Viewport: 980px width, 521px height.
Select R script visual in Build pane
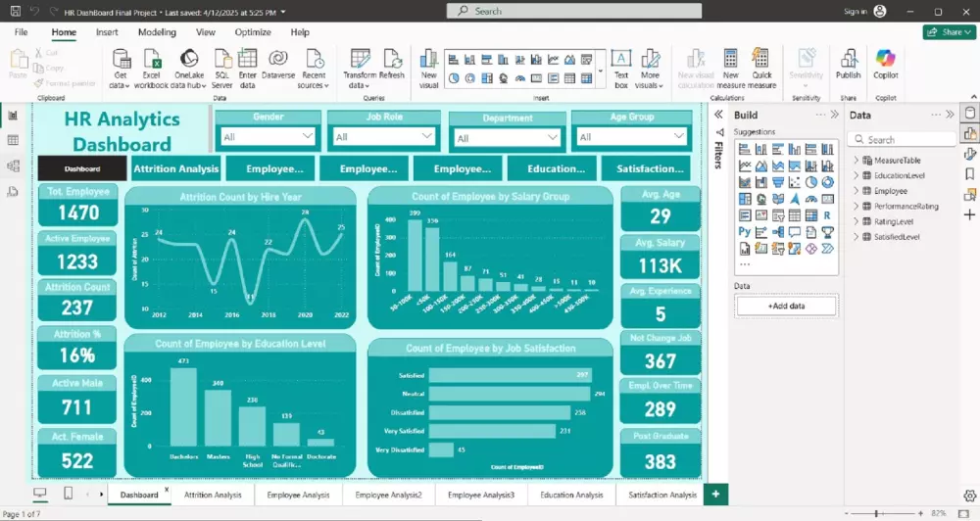coord(827,215)
